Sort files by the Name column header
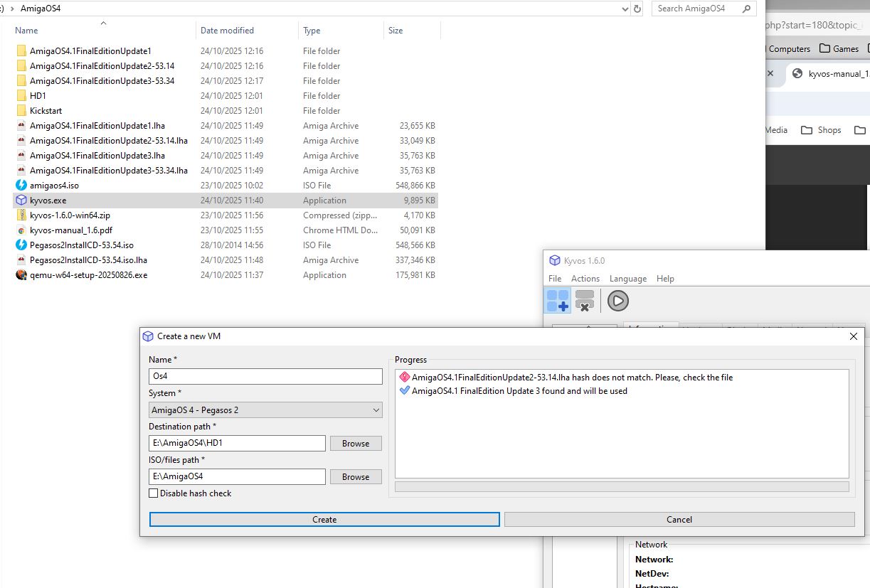 tap(27, 31)
